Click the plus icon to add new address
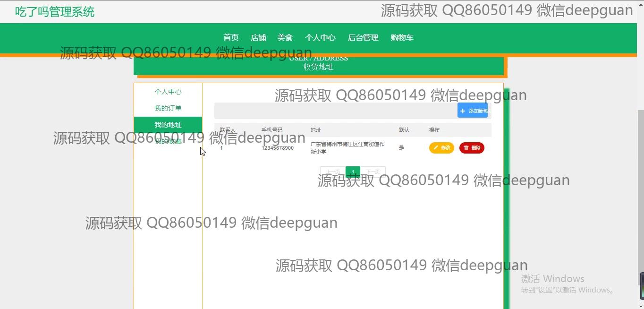644x309 pixels. [463, 111]
